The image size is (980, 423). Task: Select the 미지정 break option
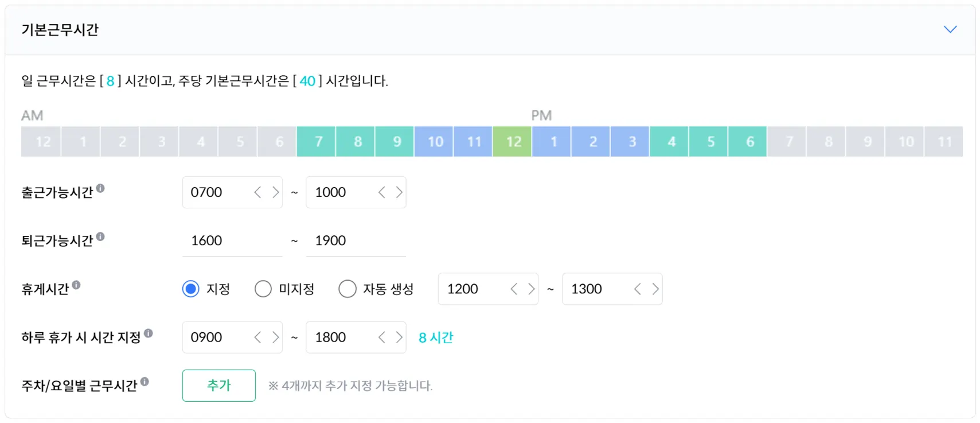263,289
